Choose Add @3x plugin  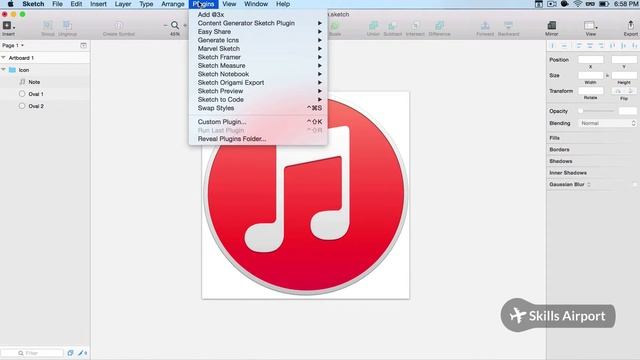tap(258, 15)
